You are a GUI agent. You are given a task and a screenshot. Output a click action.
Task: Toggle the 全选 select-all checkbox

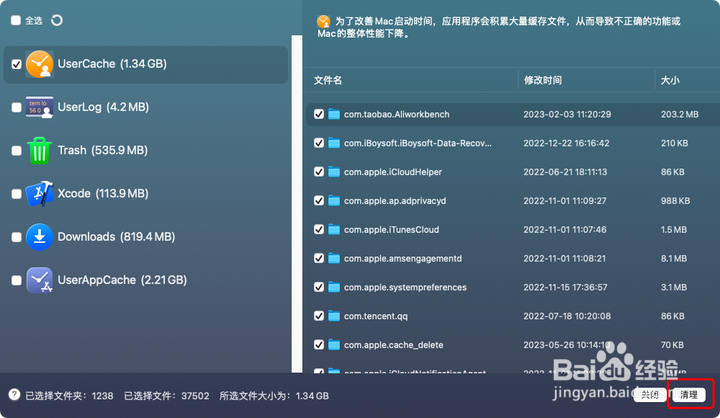tap(16, 20)
